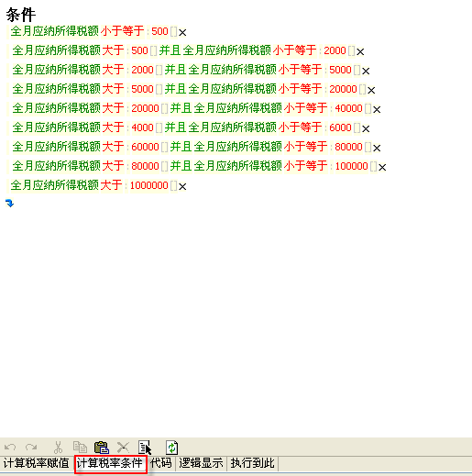Click 并且 connector in the 5000–20000 row

175,89
